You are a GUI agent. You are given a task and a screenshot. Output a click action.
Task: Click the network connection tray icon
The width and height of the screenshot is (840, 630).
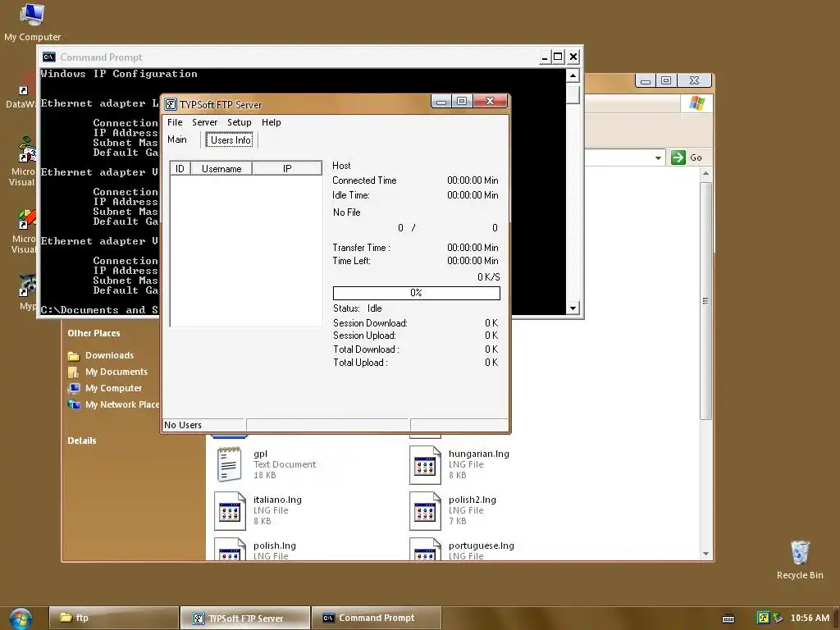[x=778, y=618]
